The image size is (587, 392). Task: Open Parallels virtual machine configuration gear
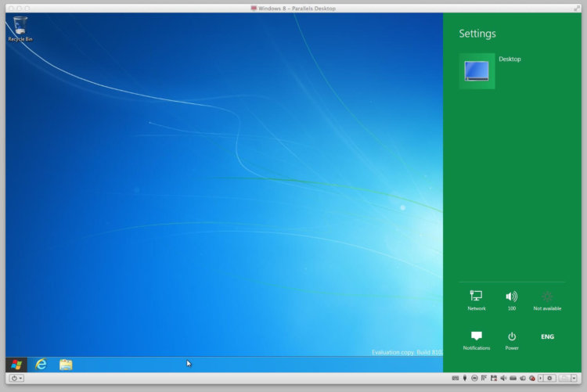pyautogui.click(x=549, y=378)
